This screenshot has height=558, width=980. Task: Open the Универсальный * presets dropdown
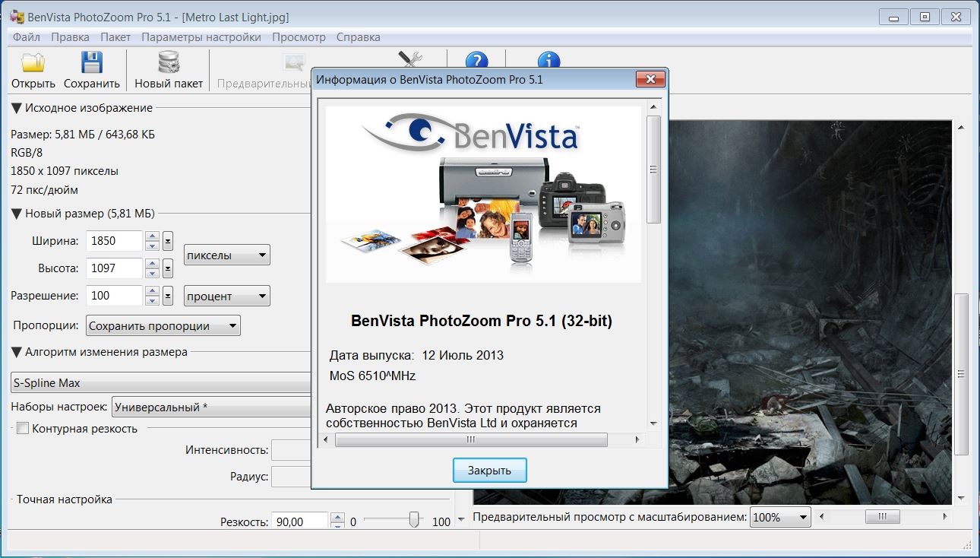click(x=212, y=407)
